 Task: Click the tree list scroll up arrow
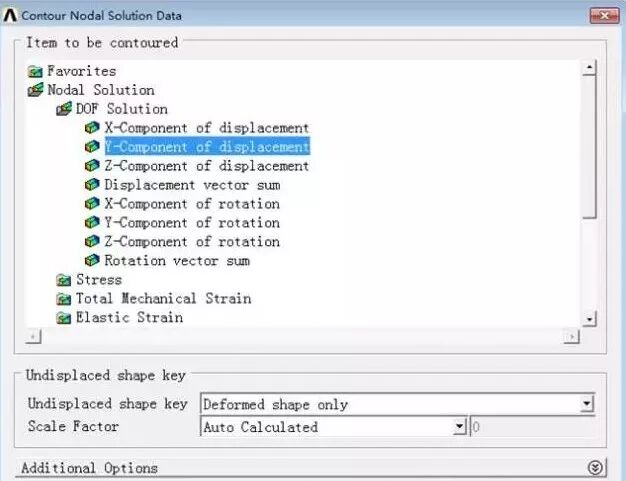click(589, 67)
